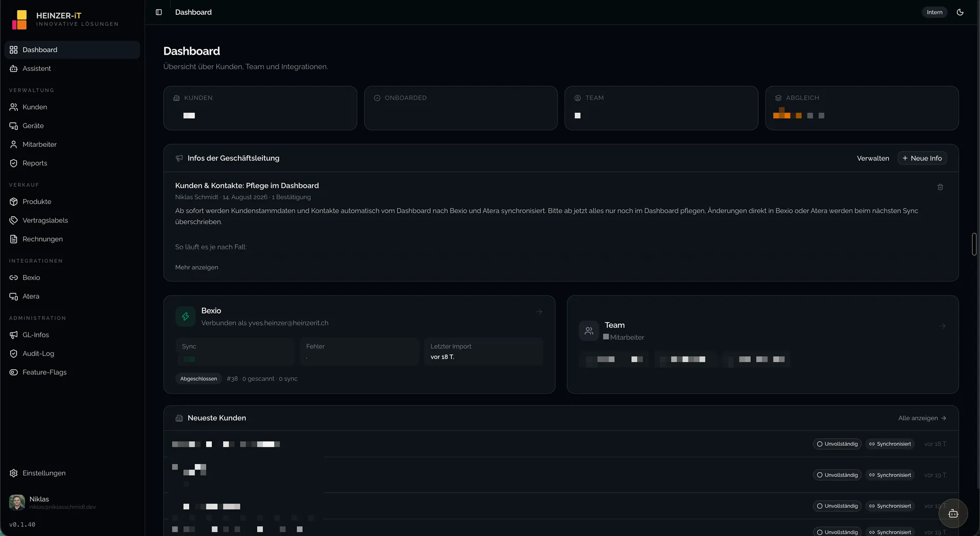Open Reports in the sidebar
The height and width of the screenshot is (536, 980).
[x=72, y=163]
